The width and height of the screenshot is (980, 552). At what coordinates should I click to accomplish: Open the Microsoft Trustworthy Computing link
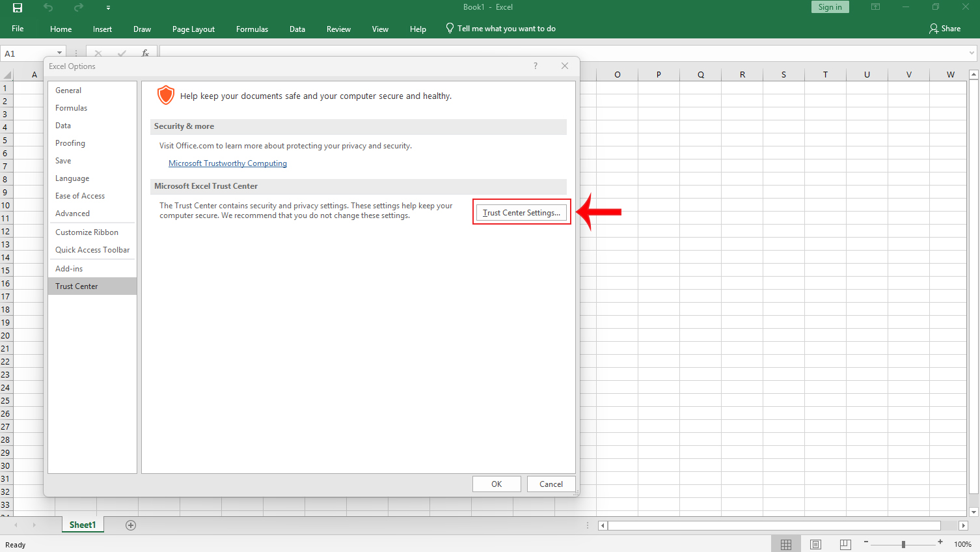[228, 163]
